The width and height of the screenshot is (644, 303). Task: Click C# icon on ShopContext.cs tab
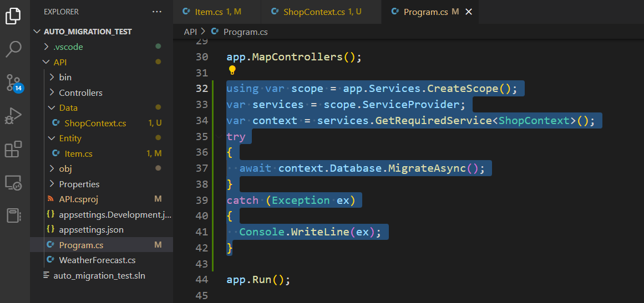pyautogui.click(x=276, y=12)
